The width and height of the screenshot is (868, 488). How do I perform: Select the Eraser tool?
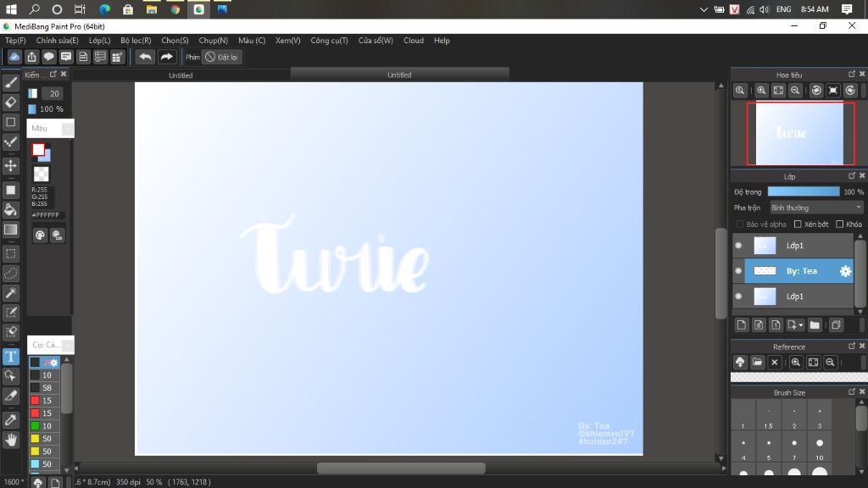[x=10, y=103]
